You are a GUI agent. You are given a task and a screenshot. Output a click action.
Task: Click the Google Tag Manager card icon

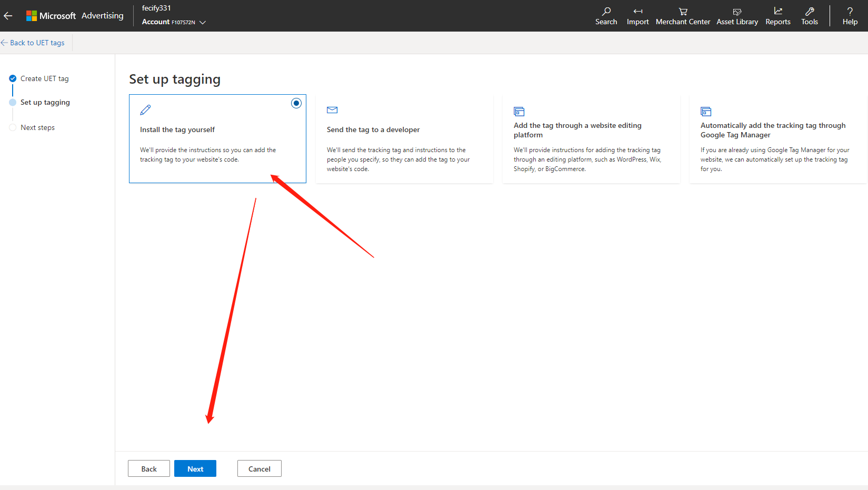tap(706, 112)
